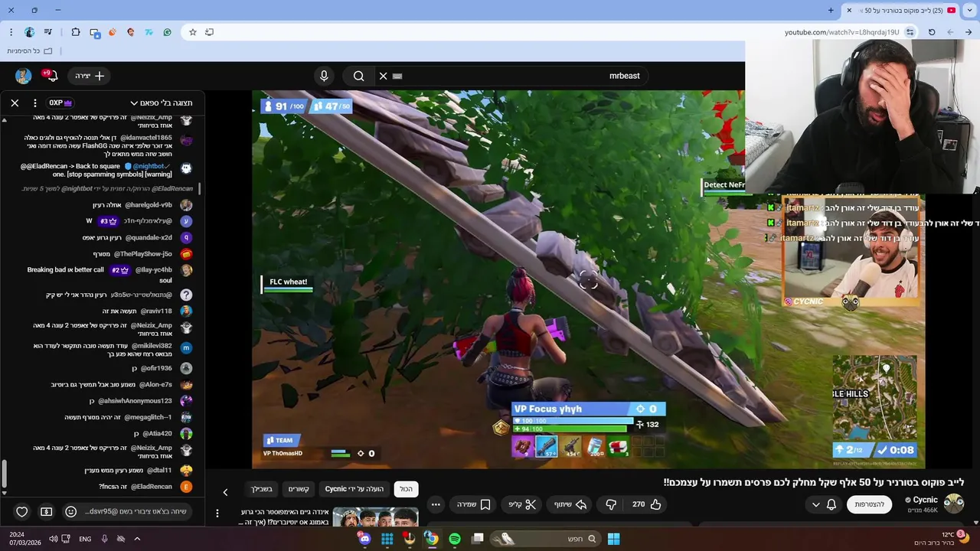The image size is (980, 551).
Task: Expand notification bell dropdown for Cycnic
Action: coord(823,504)
